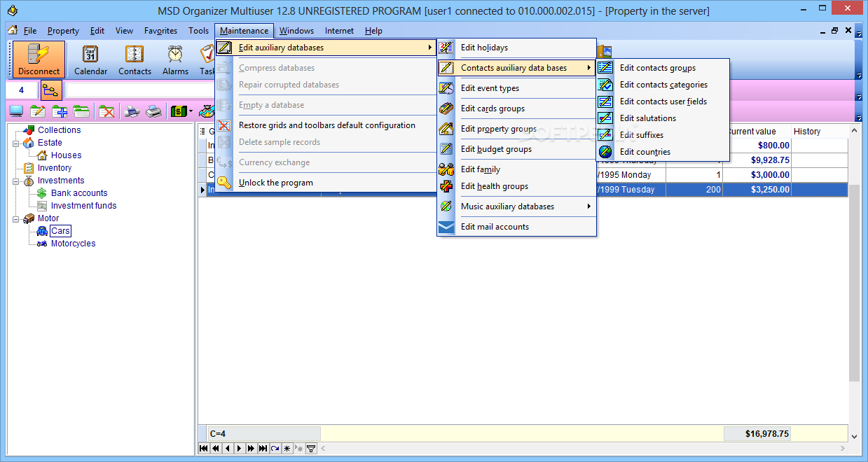Choose Restore grids and toolbars default configuration
Image resolution: width=868 pixels, height=462 pixels.
[x=326, y=125]
